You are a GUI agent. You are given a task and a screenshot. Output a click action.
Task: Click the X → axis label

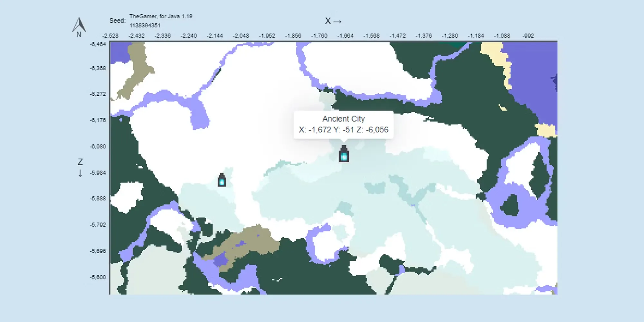point(333,21)
